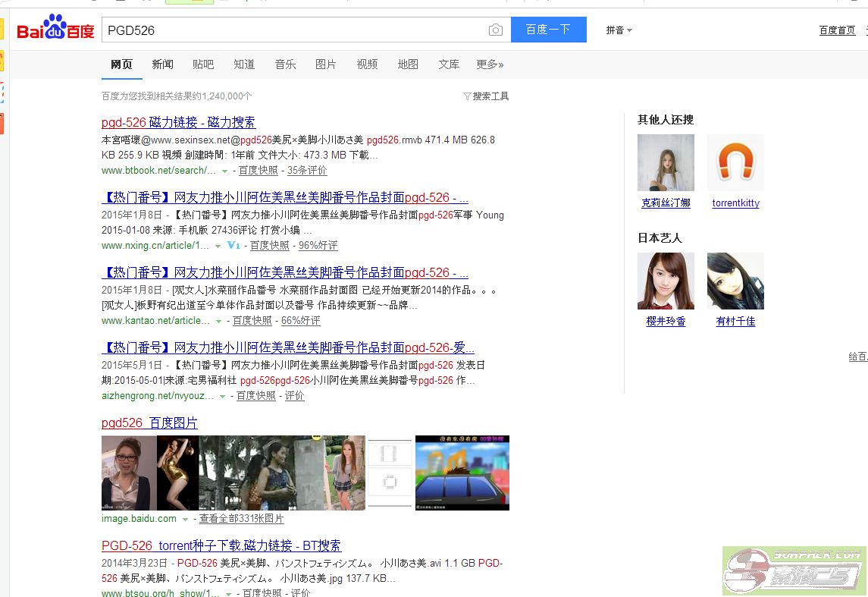The width and height of the screenshot is (868, 597).
Task: Select the 网页 tab
Action: pyautogui.click(x=122, y=64)
